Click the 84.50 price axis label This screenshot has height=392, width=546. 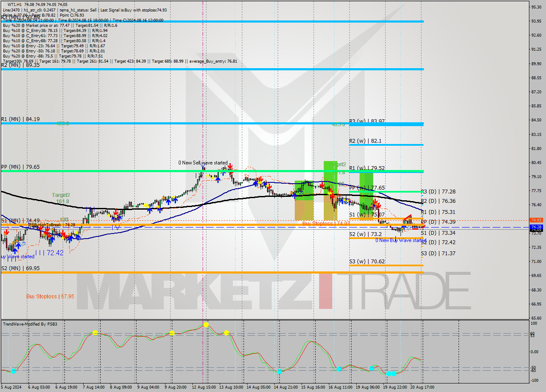pos(536,120)
